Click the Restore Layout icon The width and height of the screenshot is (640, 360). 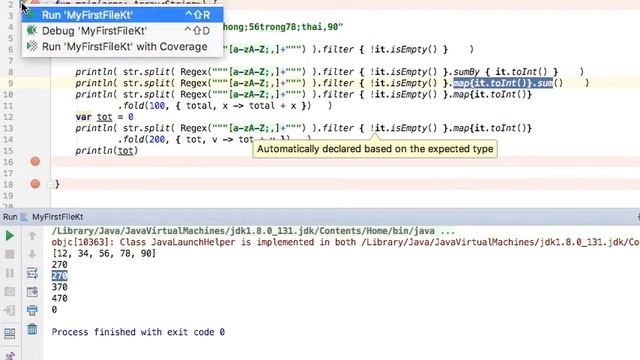pos(9,333)
